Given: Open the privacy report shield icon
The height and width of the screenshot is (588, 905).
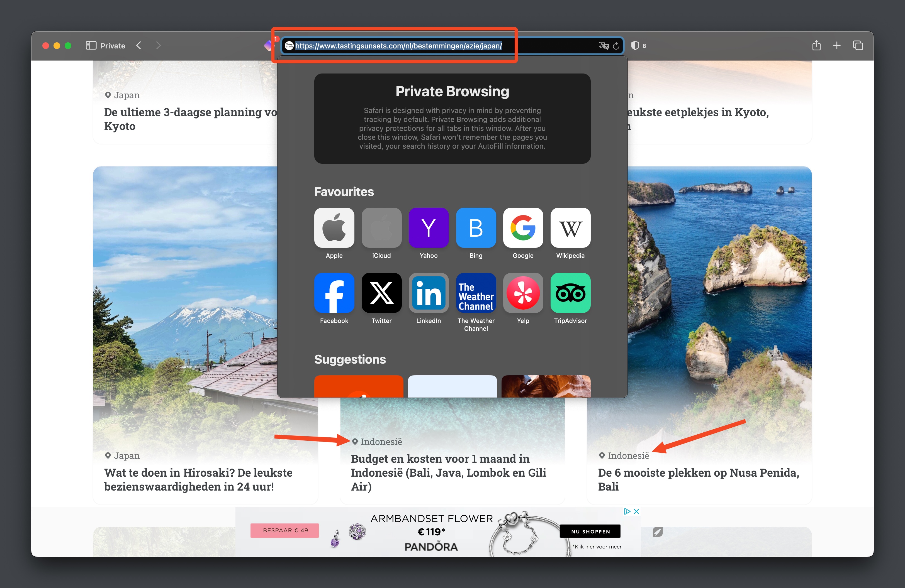Looking at the screenshot, I should pos(635,46).
